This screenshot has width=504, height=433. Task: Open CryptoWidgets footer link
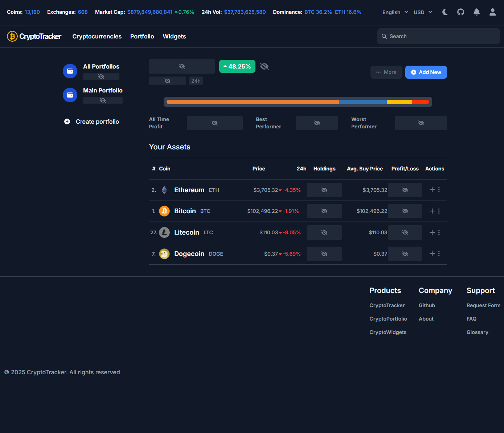coord(388,332)
